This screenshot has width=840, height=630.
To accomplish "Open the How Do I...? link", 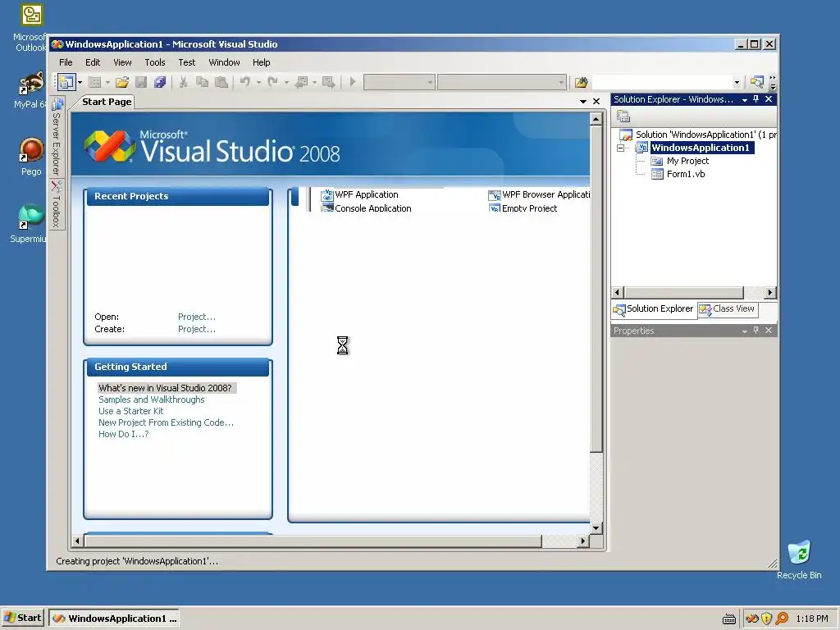I will tap(124, 434).
